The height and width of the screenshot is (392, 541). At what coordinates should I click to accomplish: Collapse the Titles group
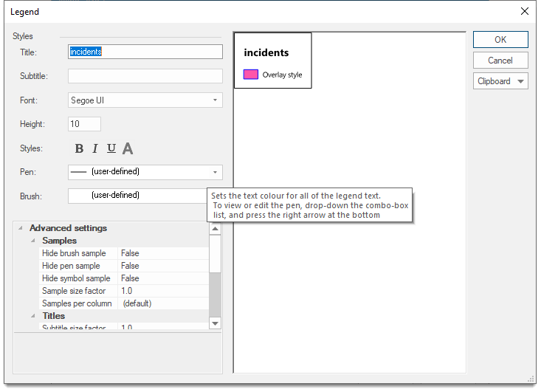point(33,316)
